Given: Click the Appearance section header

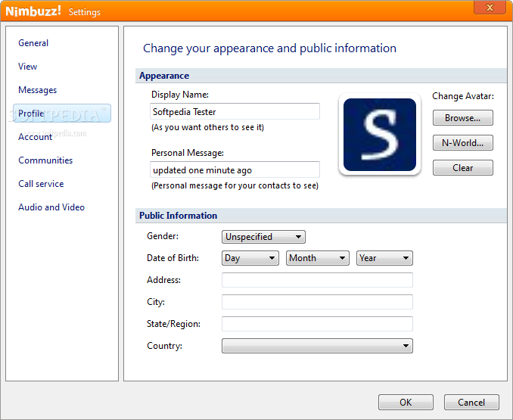Looking at the screenshot, I should point(164,76).
